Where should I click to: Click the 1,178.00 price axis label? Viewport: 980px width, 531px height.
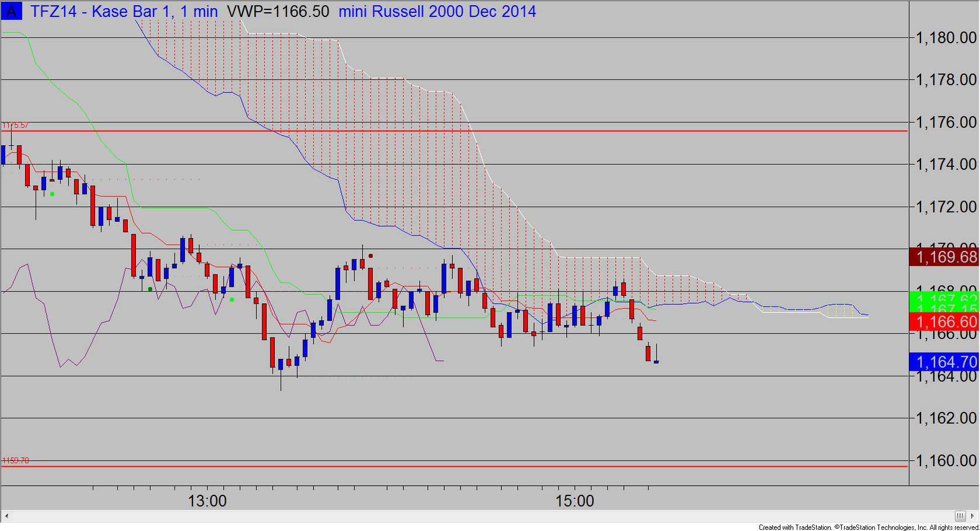pyautogui.click(x=946, y=80)
